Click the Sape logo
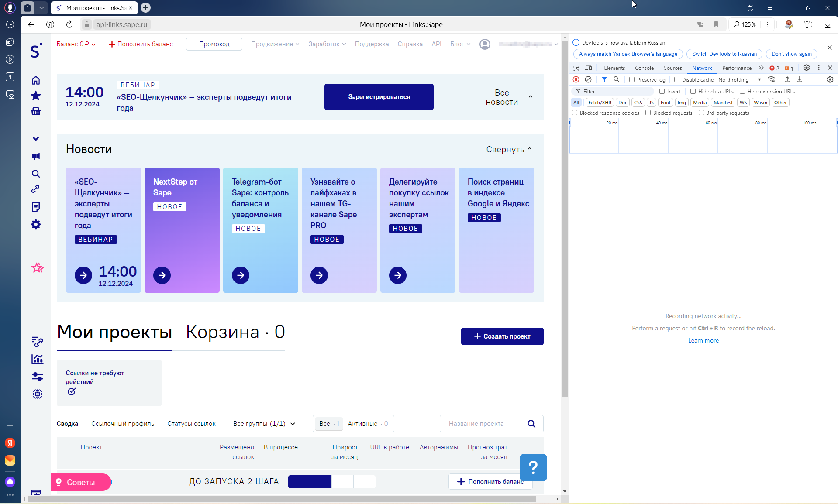The width and height of the screenshot is (838, 504). (36, 51)
